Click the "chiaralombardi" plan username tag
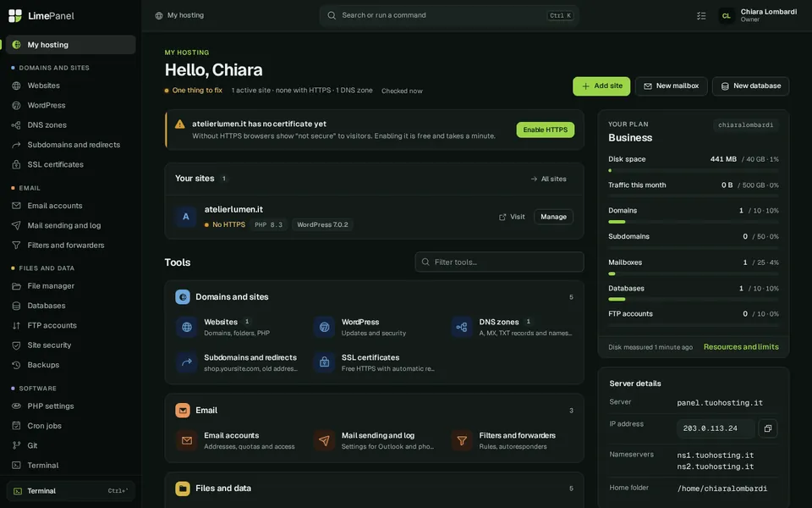This screenshot has width=812, height=508. [745, 125]
